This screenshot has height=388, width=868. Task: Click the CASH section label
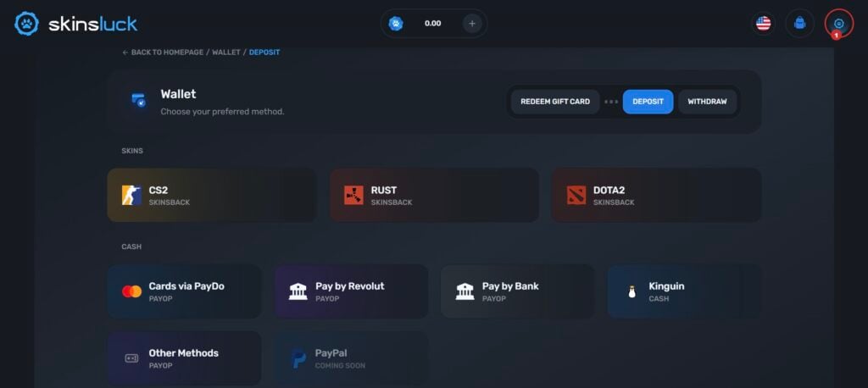(131, 247)
